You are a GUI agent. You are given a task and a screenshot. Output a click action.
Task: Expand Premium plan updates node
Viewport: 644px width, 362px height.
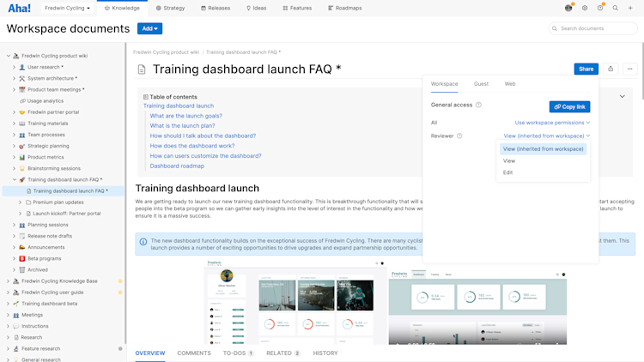[x=20, y=202]
